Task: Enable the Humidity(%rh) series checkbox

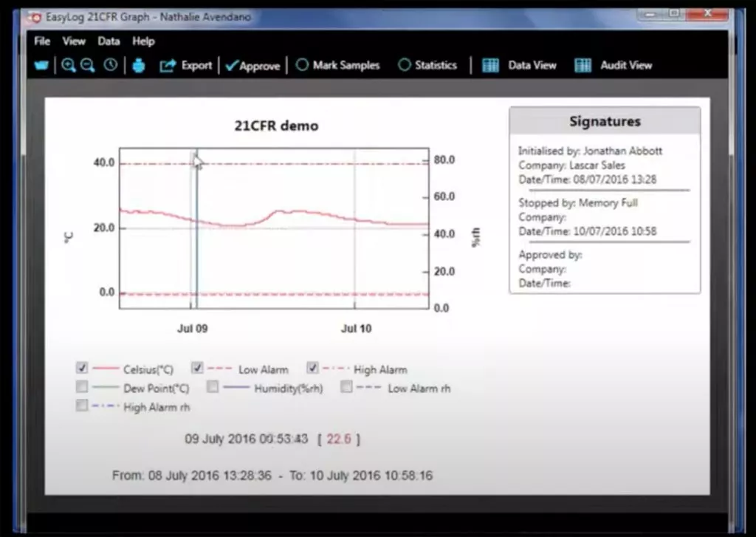Action: [213, 386]
